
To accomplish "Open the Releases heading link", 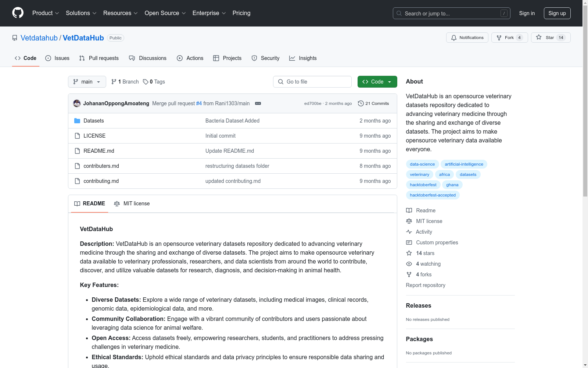I will (x=419, y=305).
